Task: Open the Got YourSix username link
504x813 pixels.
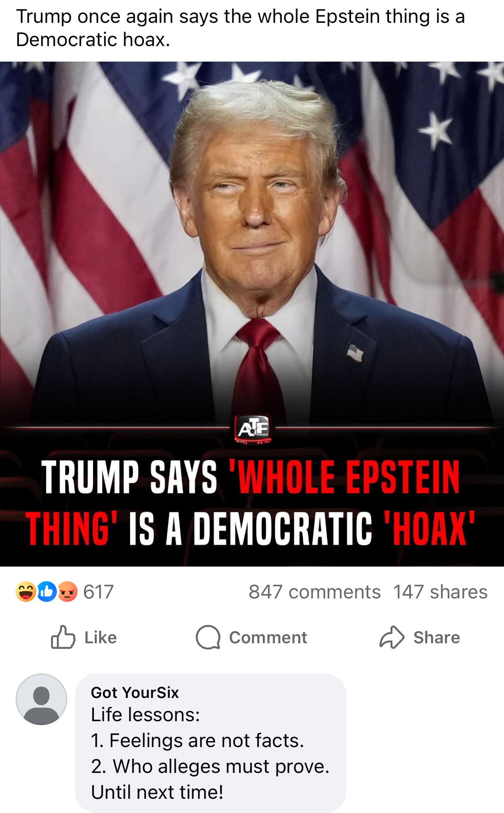Action: coord(135,692)
